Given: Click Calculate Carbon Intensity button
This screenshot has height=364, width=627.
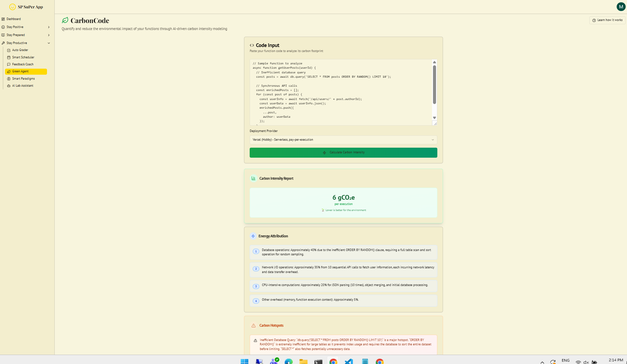Looking at the screenshot, I should tap(343, 153).
